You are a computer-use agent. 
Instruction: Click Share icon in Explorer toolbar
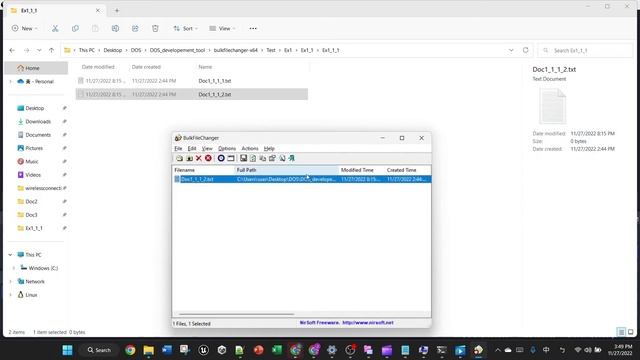click(135, 29)
